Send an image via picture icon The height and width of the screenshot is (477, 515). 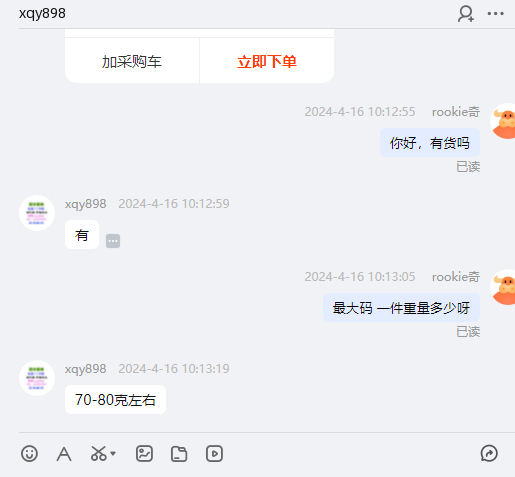point(144,454)
